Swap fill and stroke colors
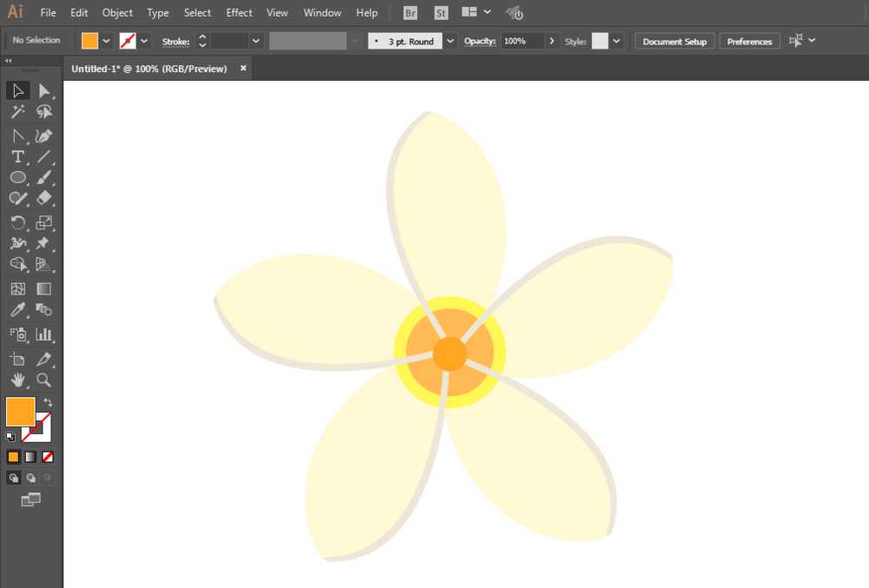869x588 pixels. click(x=48, y=402)
